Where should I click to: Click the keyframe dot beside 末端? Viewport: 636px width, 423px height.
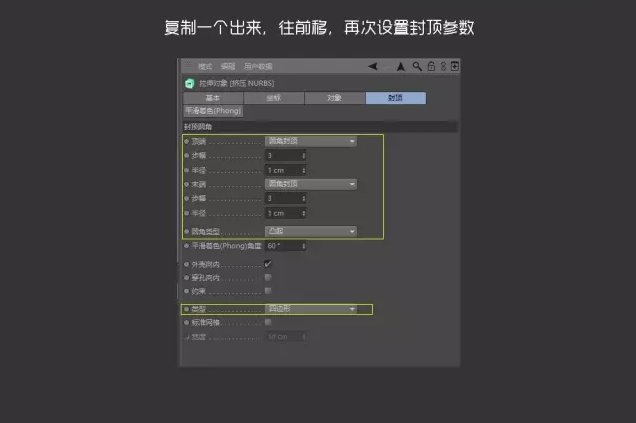[x=187, y=184]
